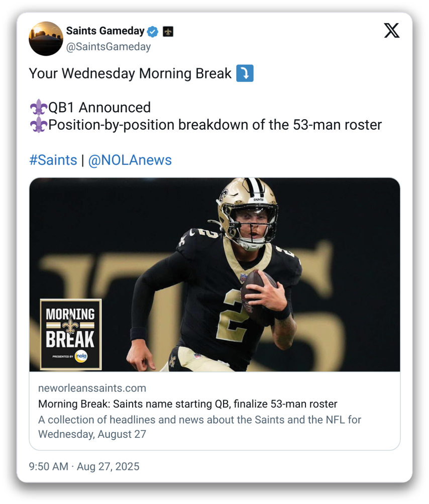Click the blue down-arrow emoji
This screenshot has width=429, height=504.
pyautogui.click(x=245, y=74)
